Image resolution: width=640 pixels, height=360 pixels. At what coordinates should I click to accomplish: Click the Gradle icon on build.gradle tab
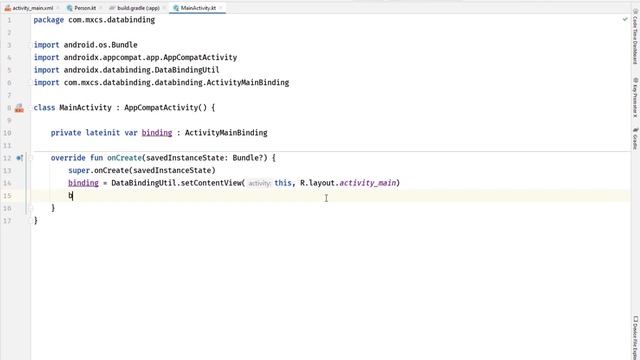click(x=112, y=8)
